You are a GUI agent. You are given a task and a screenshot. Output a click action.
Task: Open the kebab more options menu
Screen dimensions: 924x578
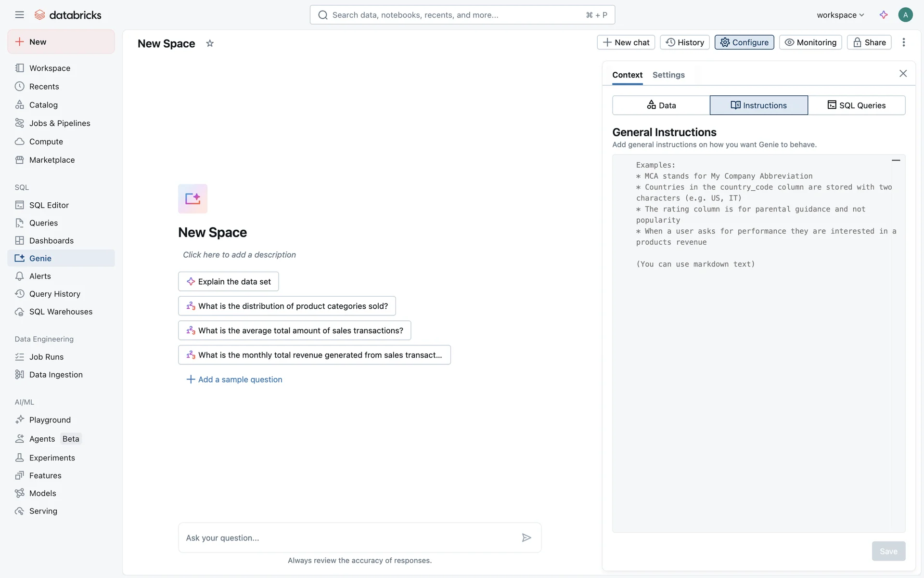coord(904,42)
